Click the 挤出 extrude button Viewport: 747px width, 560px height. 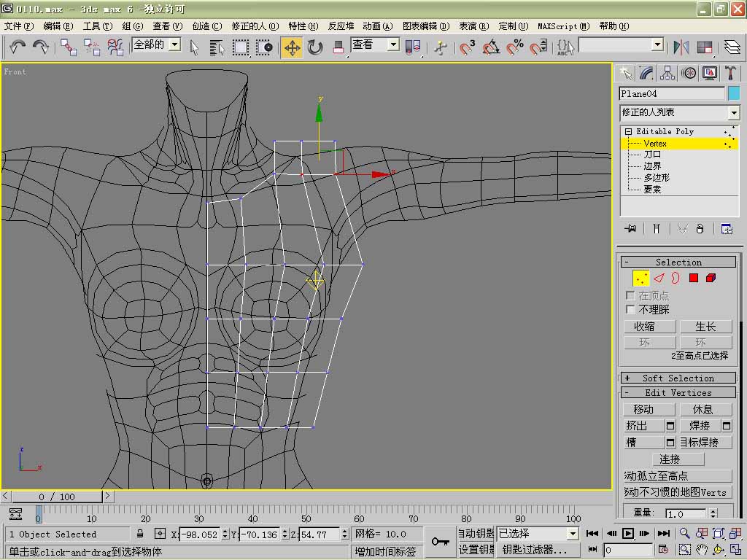(643, 426)
